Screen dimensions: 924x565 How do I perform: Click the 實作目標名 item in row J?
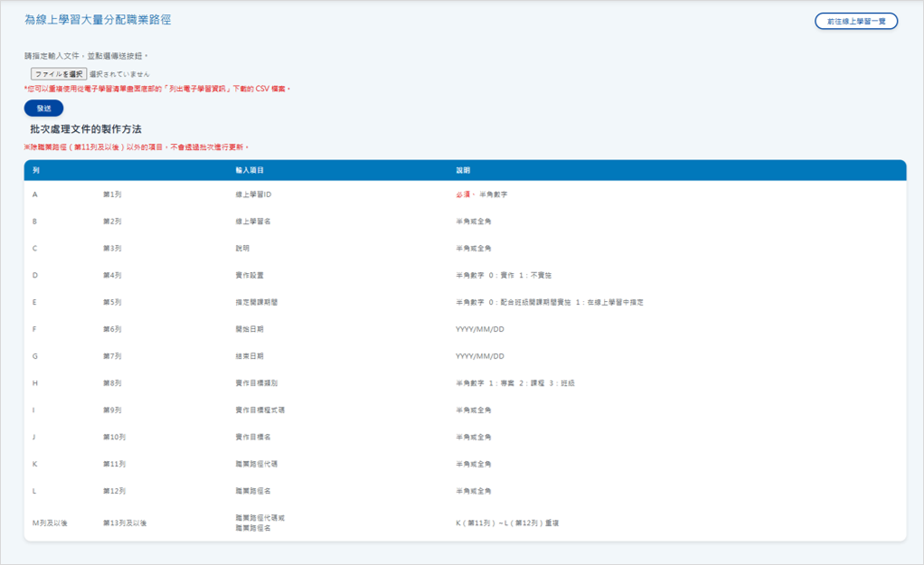pyautogui.click(x=252, y=438)
